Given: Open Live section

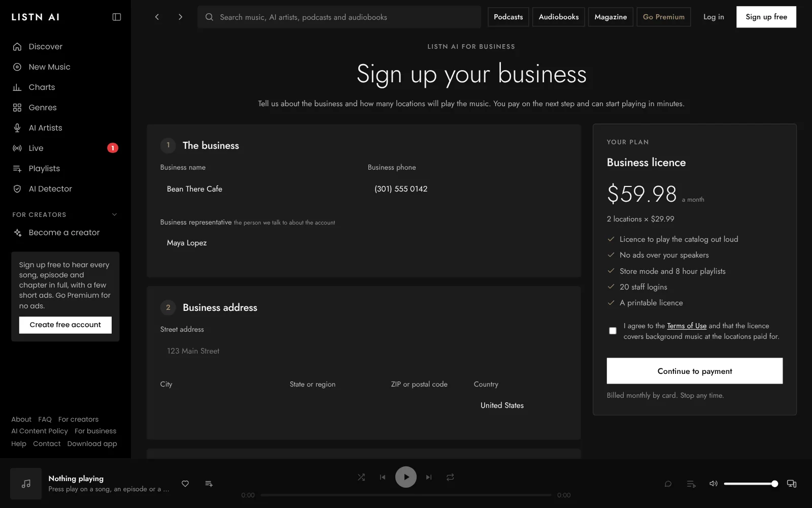Looking at the screenshot, I should click(65, 148).
